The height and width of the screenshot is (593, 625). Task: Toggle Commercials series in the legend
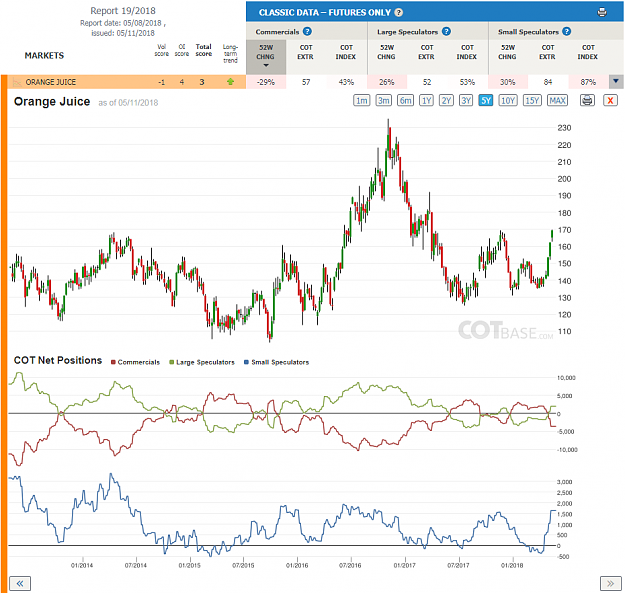tap(135, 362)
